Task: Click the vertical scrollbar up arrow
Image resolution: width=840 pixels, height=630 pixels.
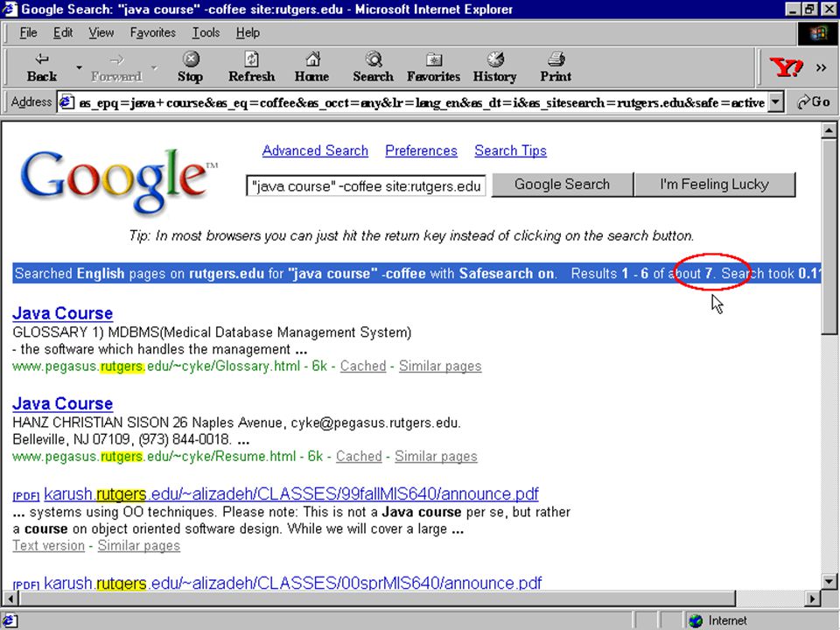Action: coord(829,130)
